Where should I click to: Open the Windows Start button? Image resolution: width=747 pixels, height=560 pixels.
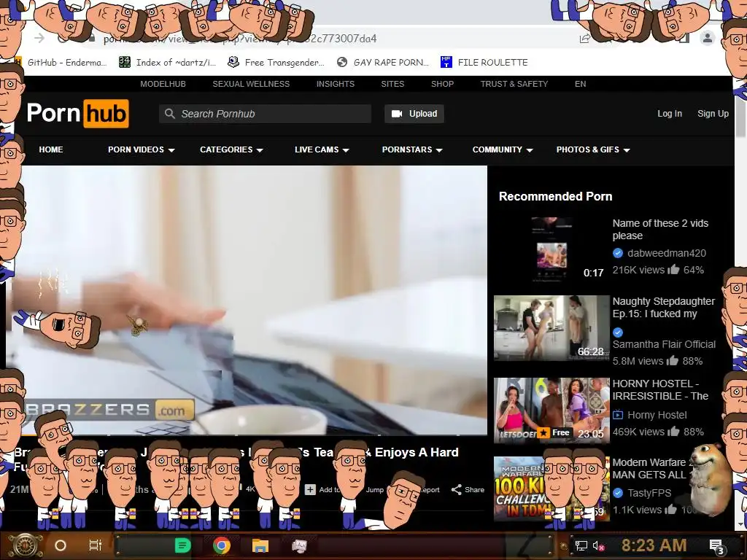click(25, 545)
